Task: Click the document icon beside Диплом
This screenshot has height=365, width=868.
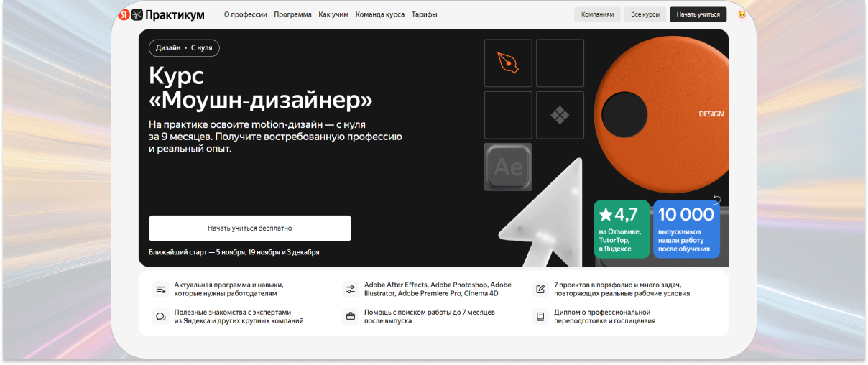Action: [x=540, y=317]
